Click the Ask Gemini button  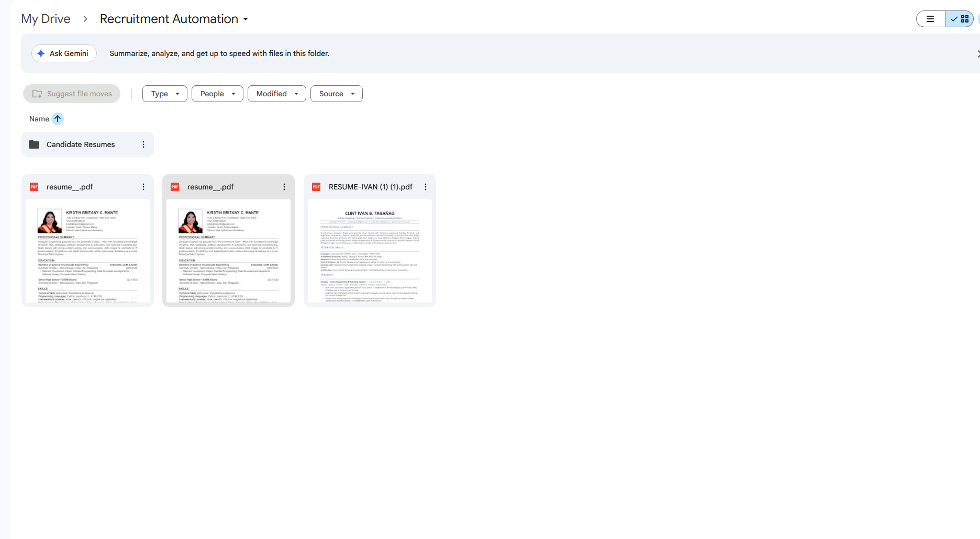click(x=64, y=53)
